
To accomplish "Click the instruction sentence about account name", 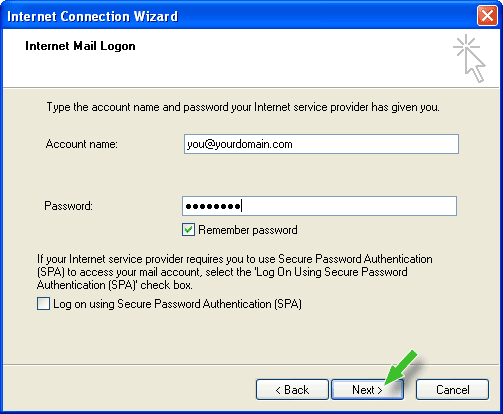I will point(243,107).
